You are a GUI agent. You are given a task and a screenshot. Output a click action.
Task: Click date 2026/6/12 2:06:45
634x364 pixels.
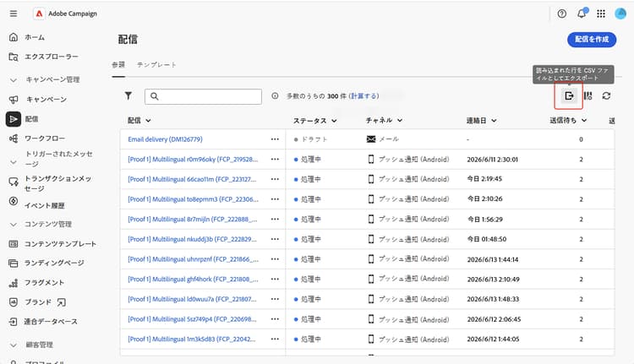point(494,319)
